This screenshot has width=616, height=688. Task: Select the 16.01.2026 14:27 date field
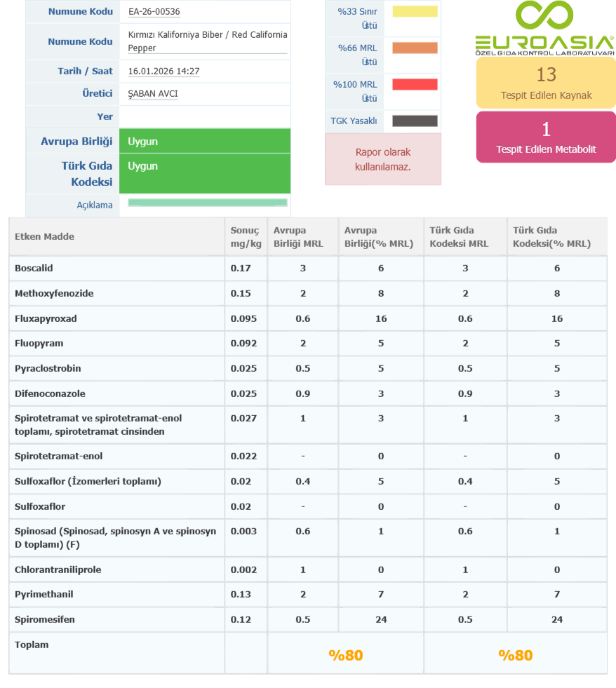click(x=164, y=72)
